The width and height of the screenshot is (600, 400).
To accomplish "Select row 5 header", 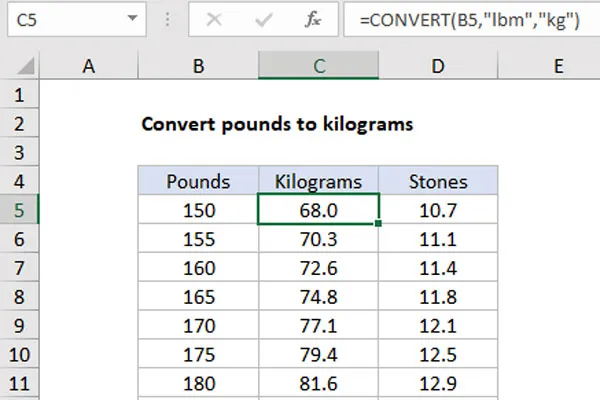I will coord(19,209).
